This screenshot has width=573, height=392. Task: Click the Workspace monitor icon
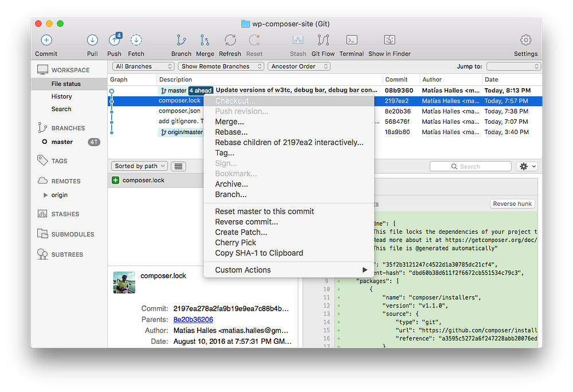point(42,69)
